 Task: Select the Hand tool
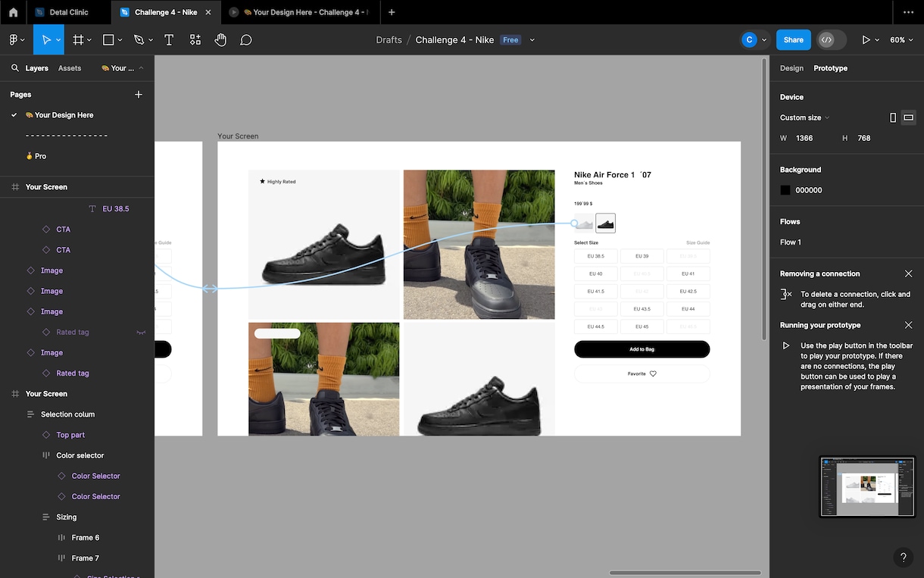click(x=220, y=39)
